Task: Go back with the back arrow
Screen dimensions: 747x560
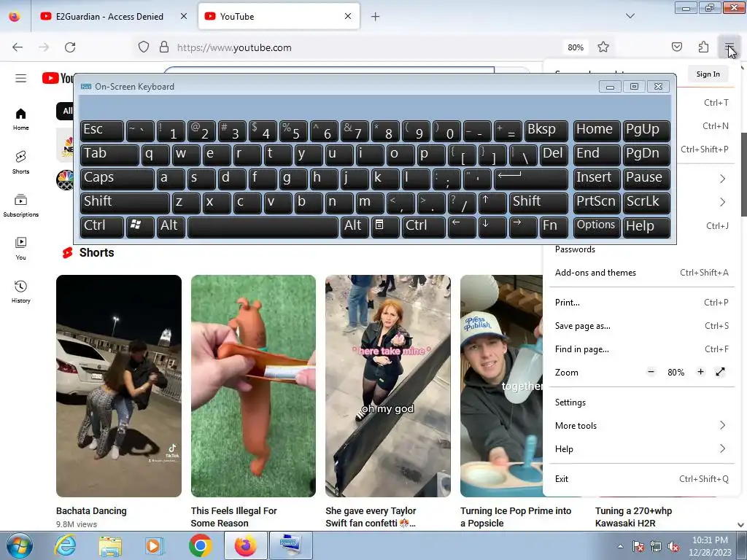Action: pyautogui.click(x=18, y=47)
